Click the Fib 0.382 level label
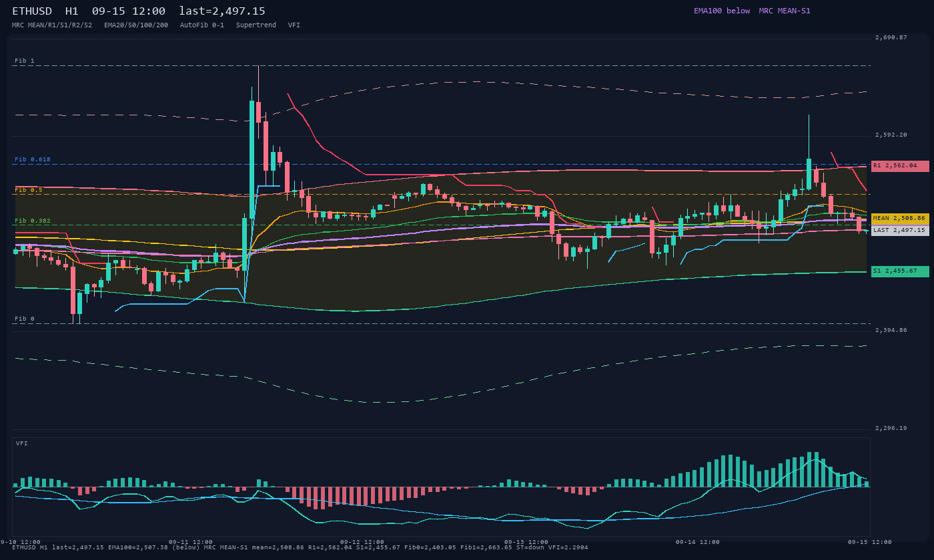 pyautogui.click(x=33, y=221)
